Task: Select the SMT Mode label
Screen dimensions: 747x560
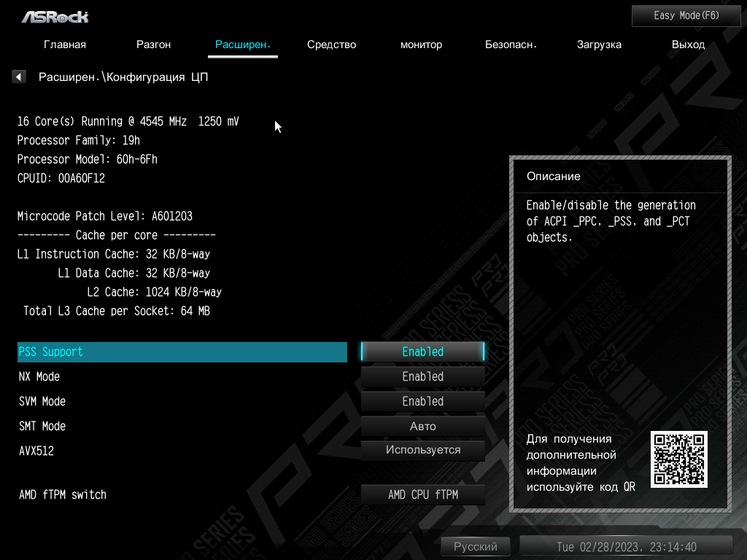Action: click(42, 426)
